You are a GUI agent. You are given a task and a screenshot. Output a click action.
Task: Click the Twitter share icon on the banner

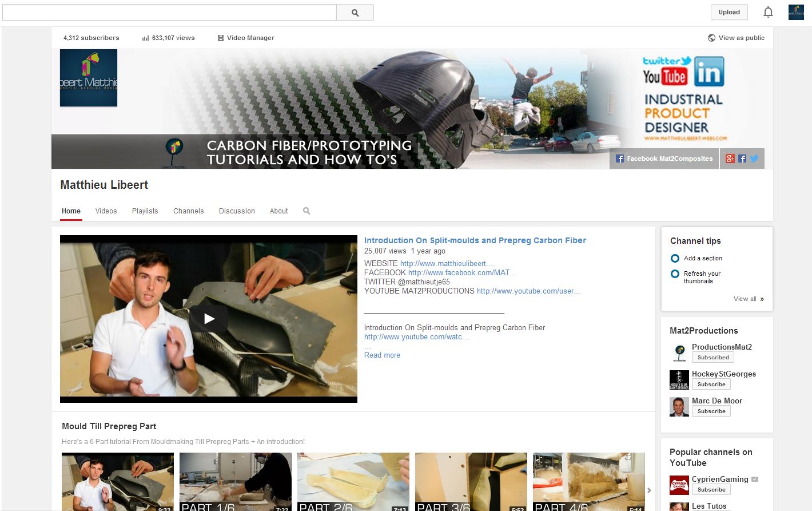[x=754, y=158]
